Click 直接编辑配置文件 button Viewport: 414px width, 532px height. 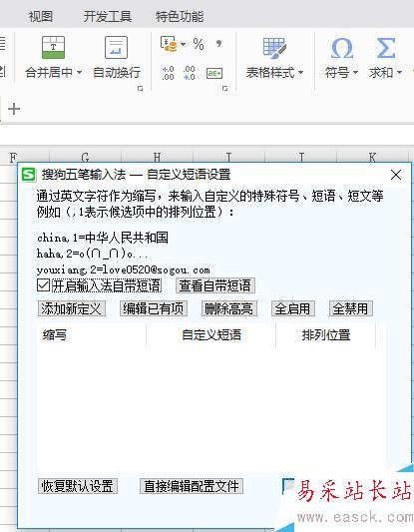pyautogui.click(x=192, y=486)
